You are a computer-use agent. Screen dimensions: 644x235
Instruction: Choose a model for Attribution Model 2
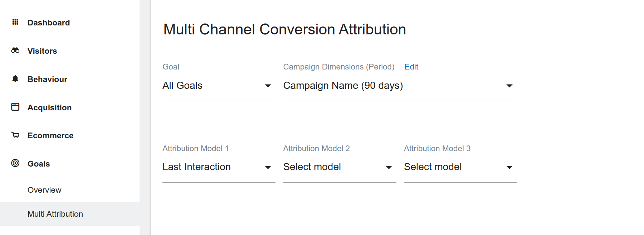(x=339, y=167)
